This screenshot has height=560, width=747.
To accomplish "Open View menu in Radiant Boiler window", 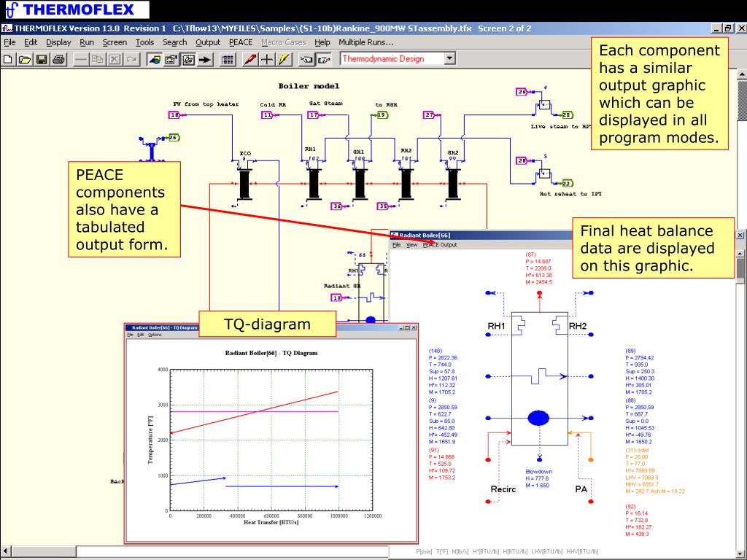I will (x=411, y=245).
